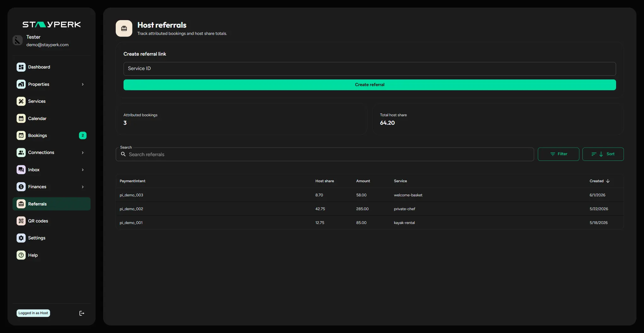Click the logout icon at sidebar bottom
Viewport: 644px width, 333px height.
tap(82, 313)
